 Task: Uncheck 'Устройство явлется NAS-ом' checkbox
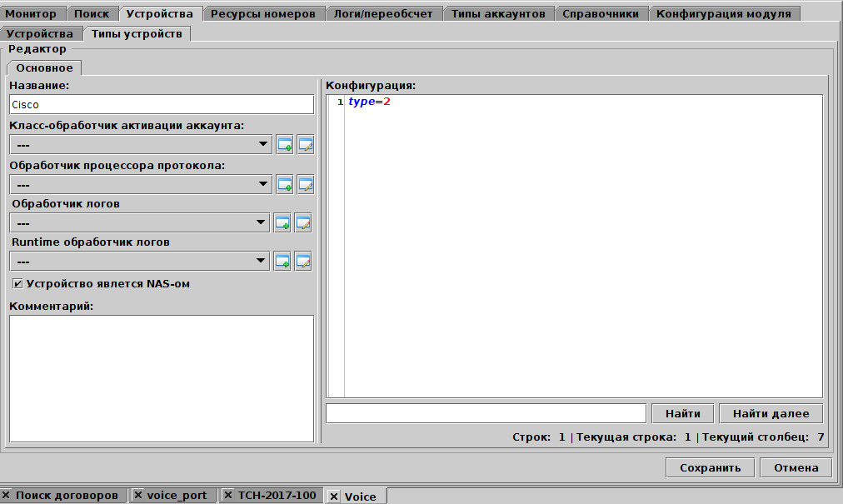pos(17,284)
